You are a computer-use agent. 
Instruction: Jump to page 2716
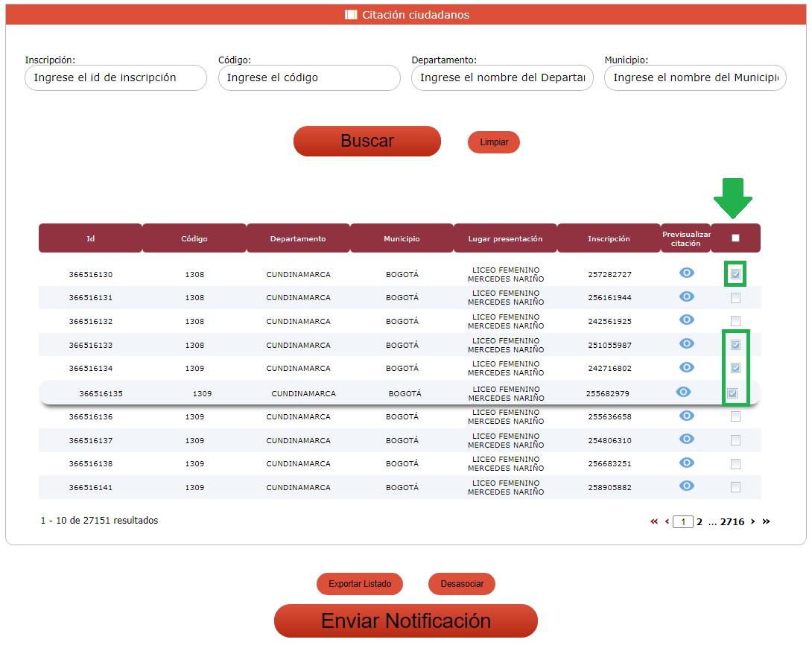click(x=732, y=522)
